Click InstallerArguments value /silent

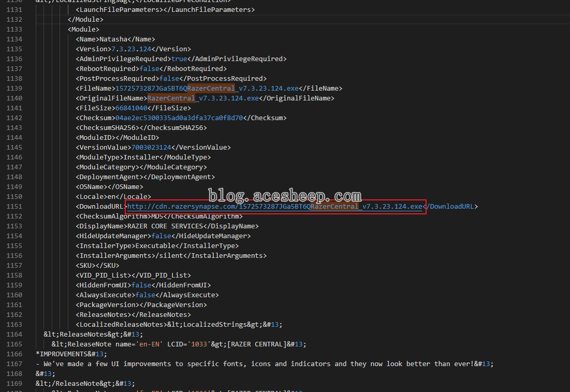point(169,256)
